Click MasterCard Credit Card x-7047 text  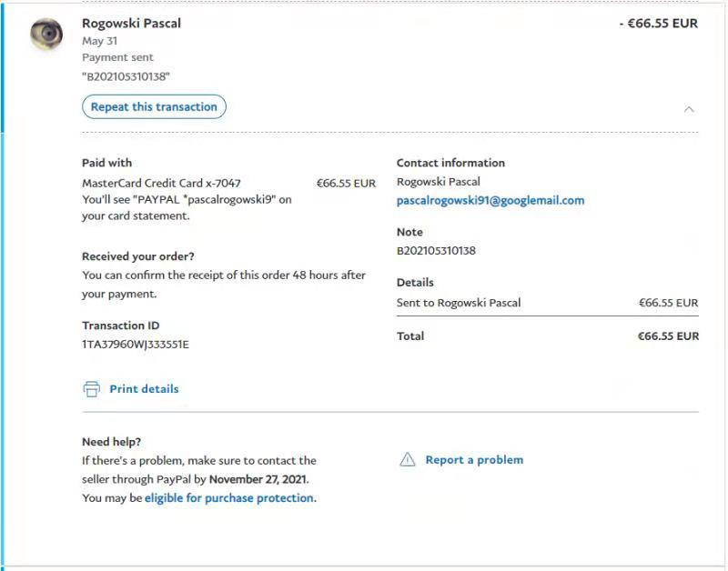(x=161, y=183)
